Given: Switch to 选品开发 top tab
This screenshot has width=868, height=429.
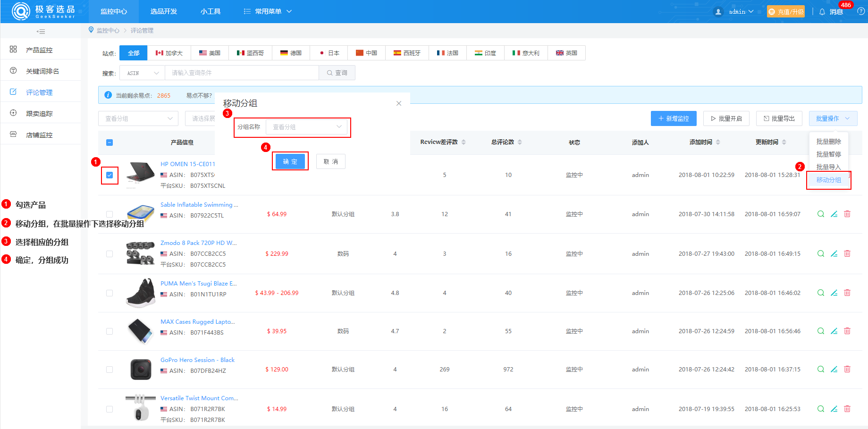Looking at the screenshot, I should pyautogui.click(x=164, y=11).
